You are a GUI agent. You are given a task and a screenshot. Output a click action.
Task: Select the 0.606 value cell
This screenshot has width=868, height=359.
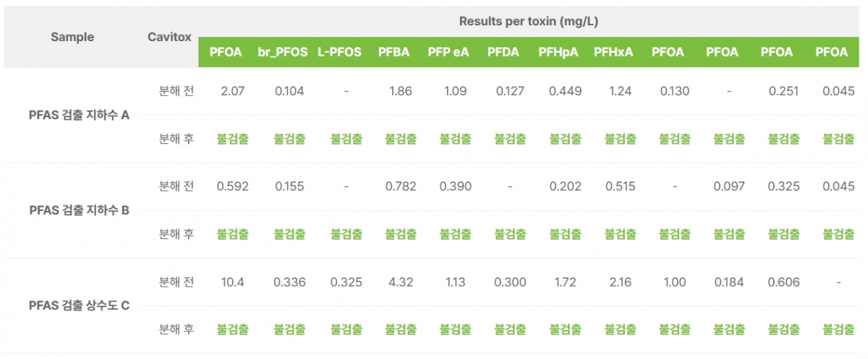click(x=783, y=282)
